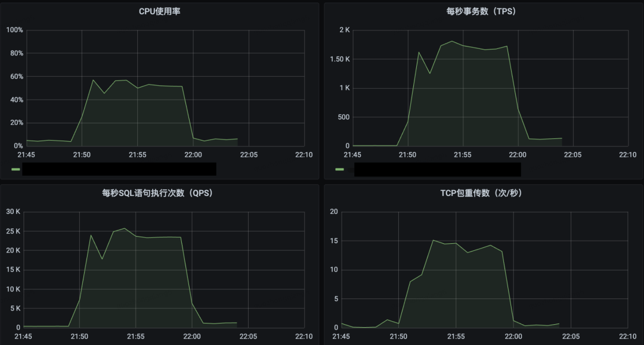644x345 pixels.
Task: Select the 60% label on CPU axis
Action: [17, 76]
